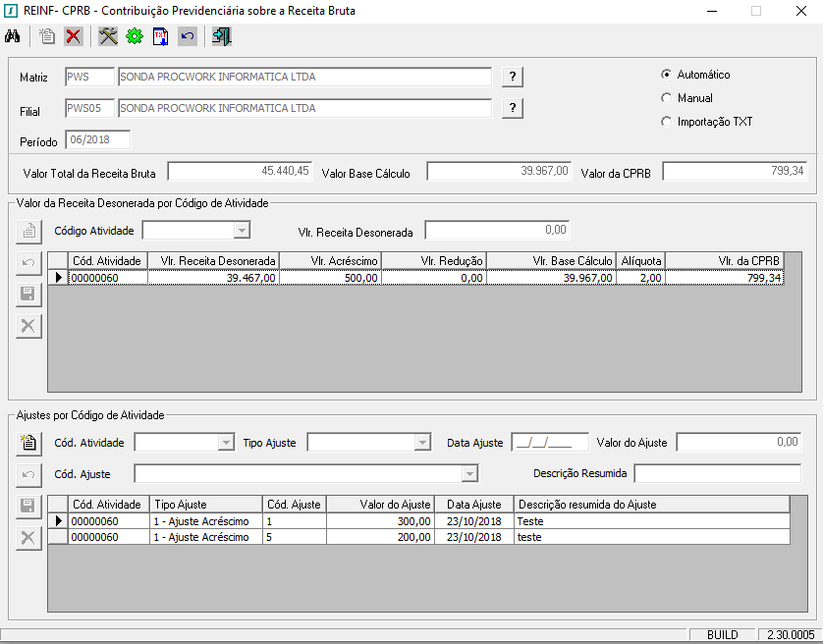Viewport: 823px width, 644px height.
Task: Click the binoculars search icon in toolbar
Action: (13, 37)
